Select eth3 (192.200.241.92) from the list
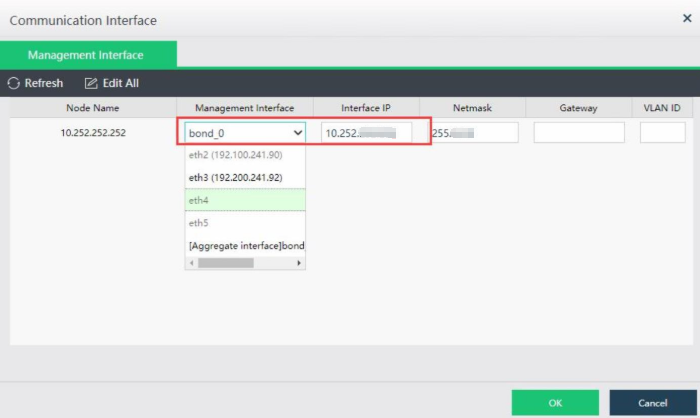The width and height of the screenshot is (700, 418). click(x=245, y=177)
